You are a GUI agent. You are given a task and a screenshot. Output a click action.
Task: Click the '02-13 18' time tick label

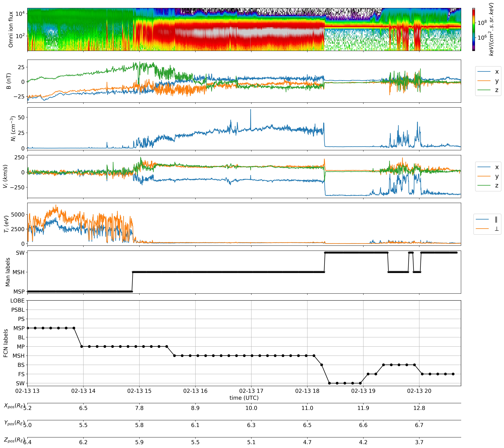pyautogui.click(x=307, y=391)
